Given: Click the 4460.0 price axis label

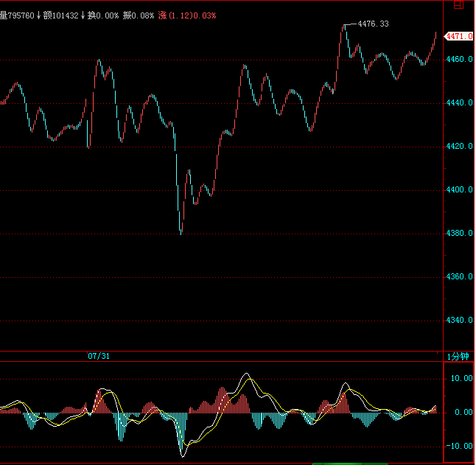Looking at the screenshot, I should click(x=460, y=60).
